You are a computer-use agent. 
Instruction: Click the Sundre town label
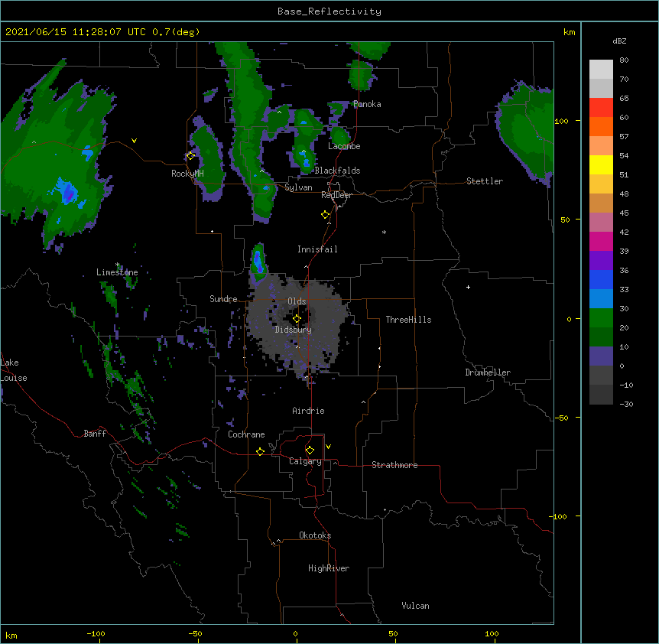coord(223,299)
